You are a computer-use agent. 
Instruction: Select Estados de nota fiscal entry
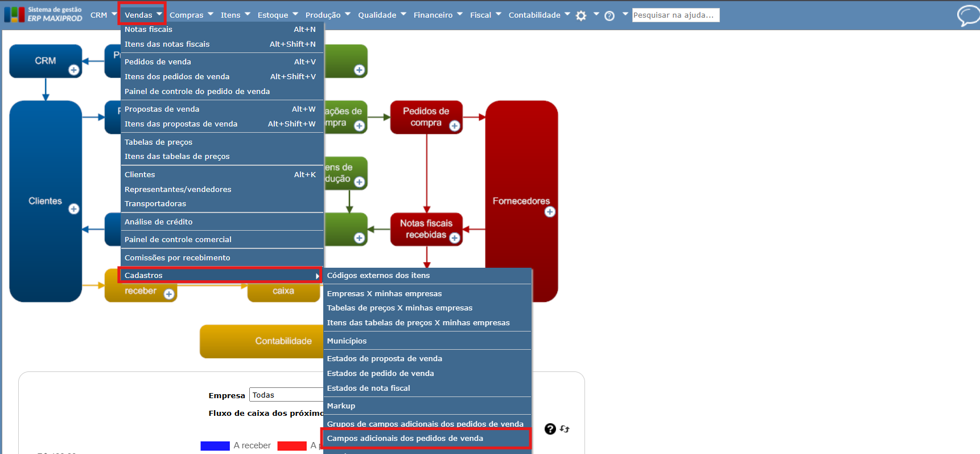(x=427, y=388)
